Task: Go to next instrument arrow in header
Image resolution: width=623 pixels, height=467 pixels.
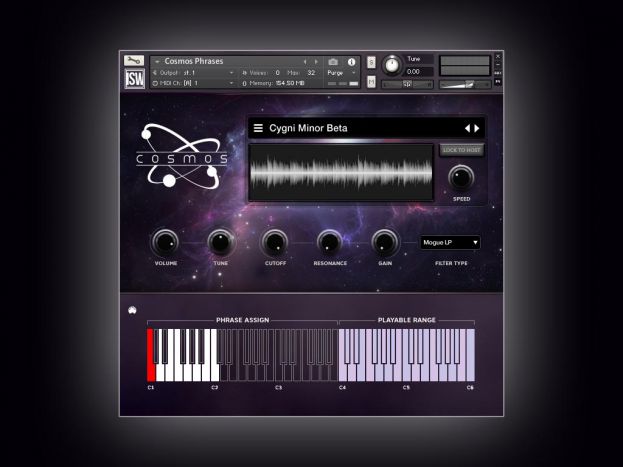Action: (x=316, y=62)
